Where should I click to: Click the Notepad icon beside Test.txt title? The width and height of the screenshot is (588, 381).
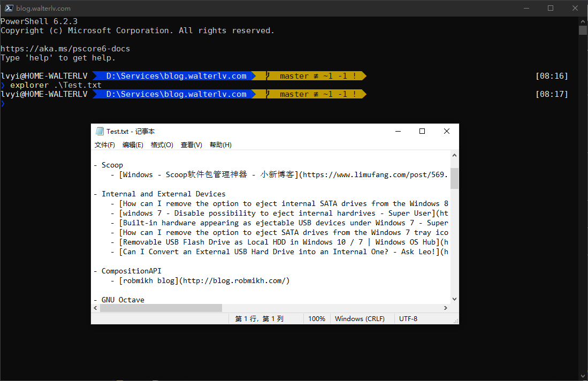click(100, 132)
